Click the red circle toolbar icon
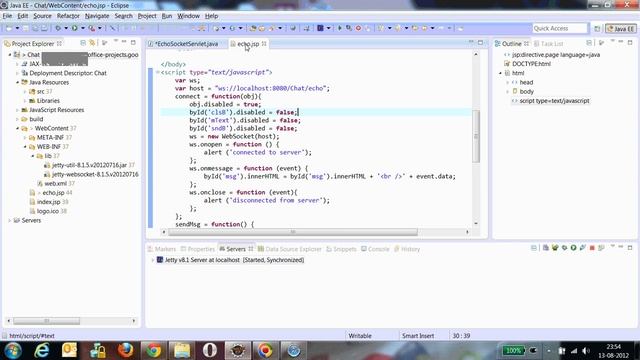The width and height of the screenshot is (640, 360). pyautogui.click(x=358, y=28)
